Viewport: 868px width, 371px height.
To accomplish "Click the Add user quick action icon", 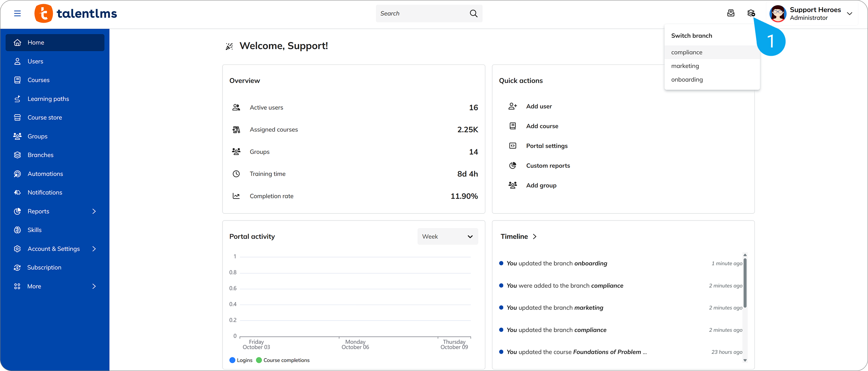I will (513, 106).
